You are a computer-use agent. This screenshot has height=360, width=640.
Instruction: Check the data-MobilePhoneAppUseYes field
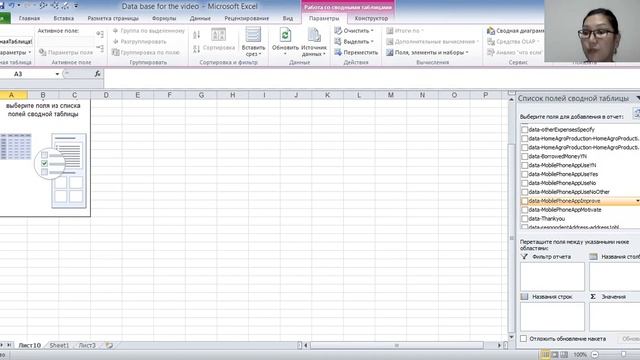pos(524,174)
